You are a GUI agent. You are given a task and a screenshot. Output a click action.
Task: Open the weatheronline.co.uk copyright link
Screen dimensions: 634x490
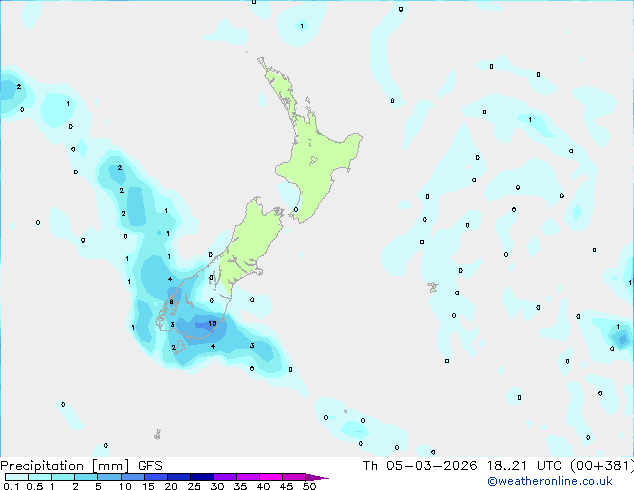549,481
